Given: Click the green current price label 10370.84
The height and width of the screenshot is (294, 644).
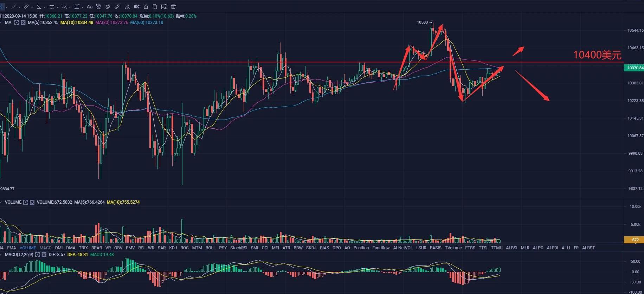Looking at the screenshot, I should click(635, 68).
